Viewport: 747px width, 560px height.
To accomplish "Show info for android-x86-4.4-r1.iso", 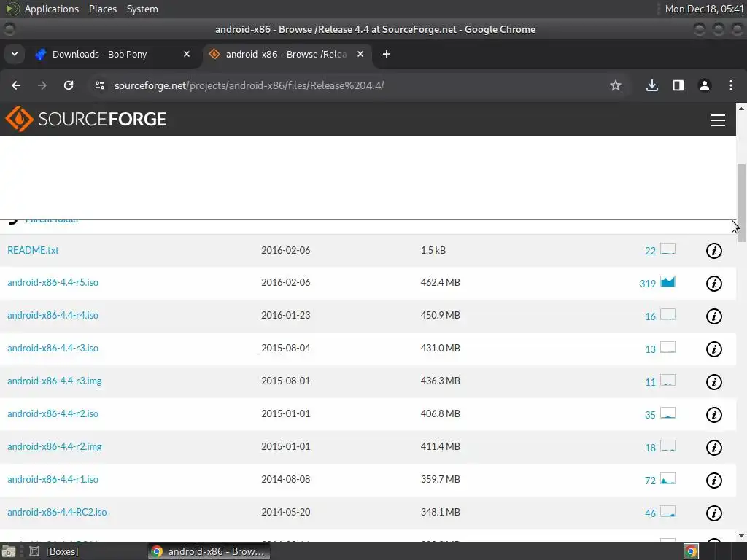I will (713, 481).
